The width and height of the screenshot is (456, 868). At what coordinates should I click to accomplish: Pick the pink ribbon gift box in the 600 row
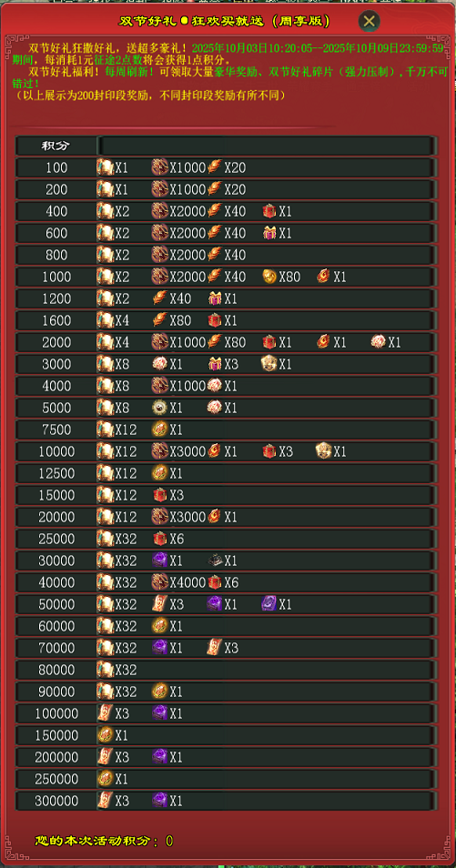tap(269, 233)
